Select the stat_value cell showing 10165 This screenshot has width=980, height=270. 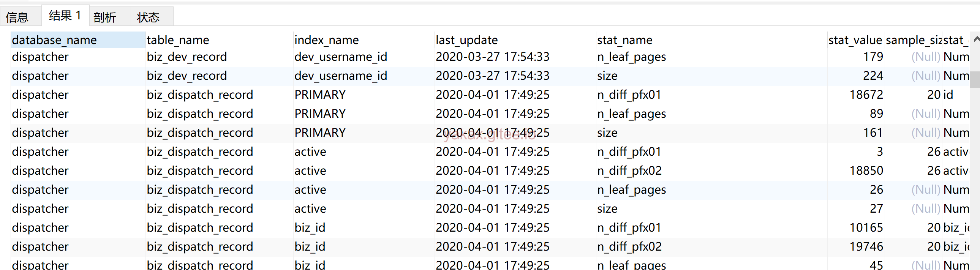point(866,228)
